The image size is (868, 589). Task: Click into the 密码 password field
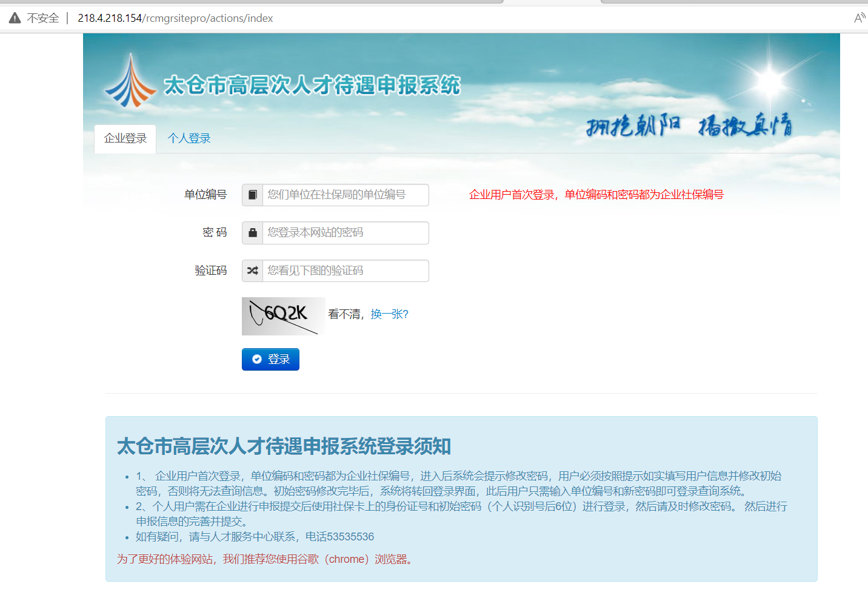pyautogui.click(x=345, y=233)
